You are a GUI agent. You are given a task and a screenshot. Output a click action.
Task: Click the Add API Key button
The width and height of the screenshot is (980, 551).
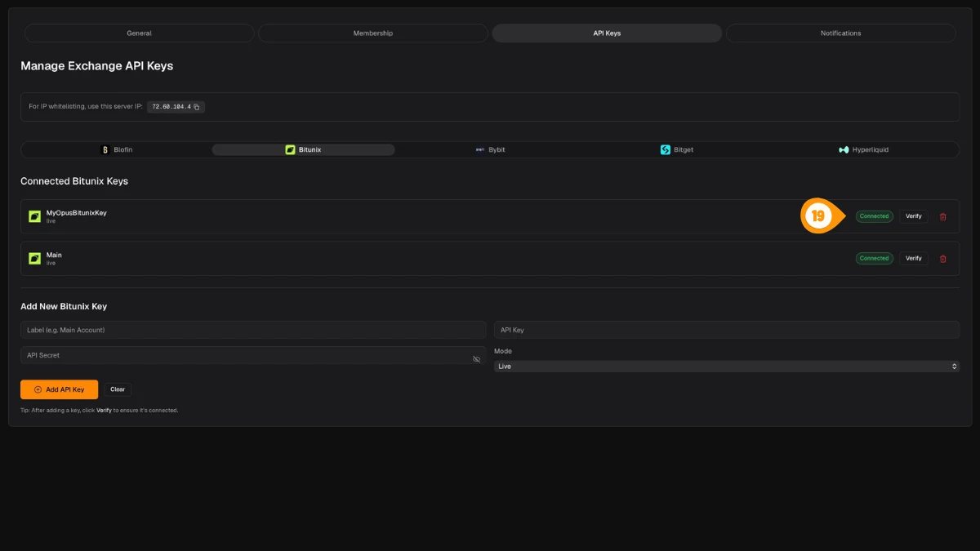point(59,389)
